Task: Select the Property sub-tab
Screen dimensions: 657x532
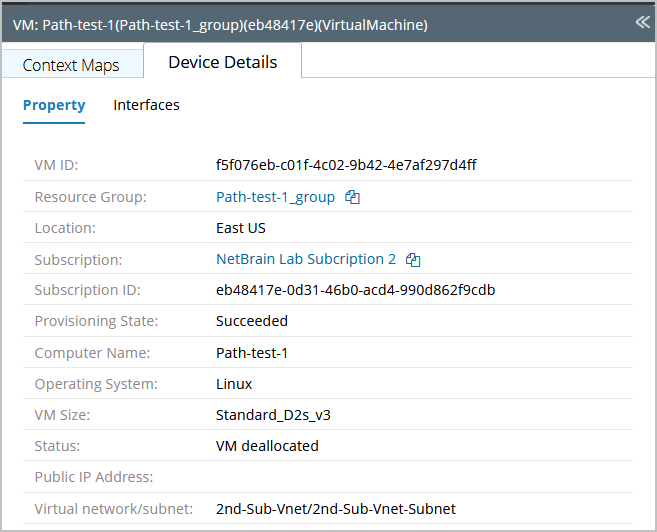Action: pyautogui.click(x=54, y=105)
